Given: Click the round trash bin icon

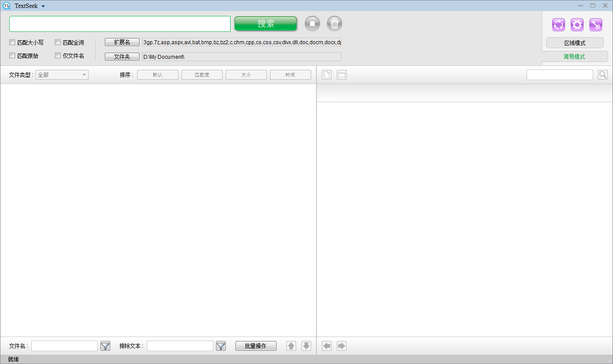Looking at the screenshot, I should click(x=335, y=23).
